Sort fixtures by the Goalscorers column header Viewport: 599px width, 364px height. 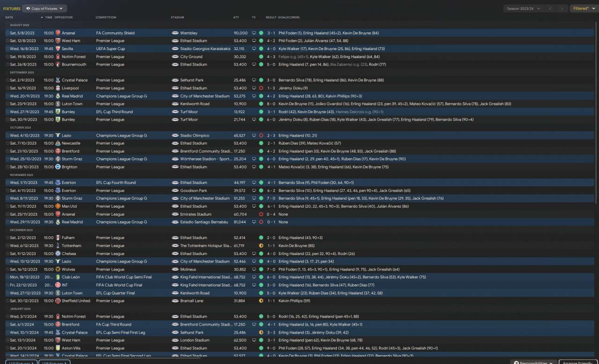point(289,17)
